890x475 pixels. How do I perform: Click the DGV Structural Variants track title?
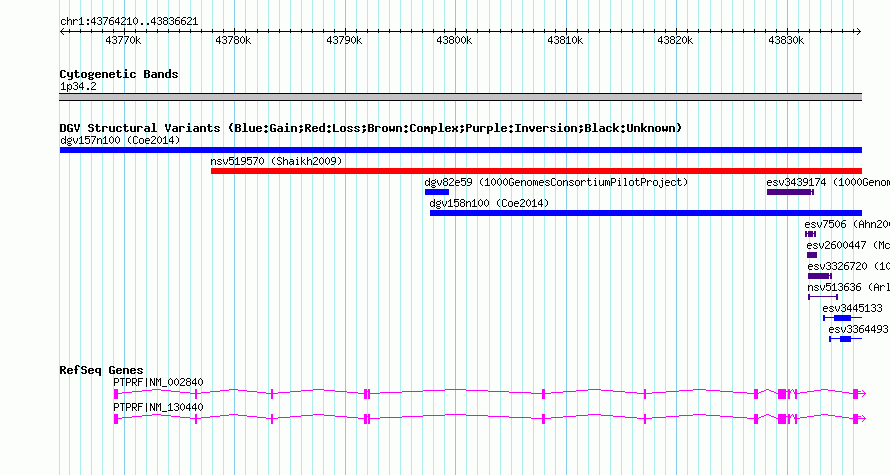(371, 128)
